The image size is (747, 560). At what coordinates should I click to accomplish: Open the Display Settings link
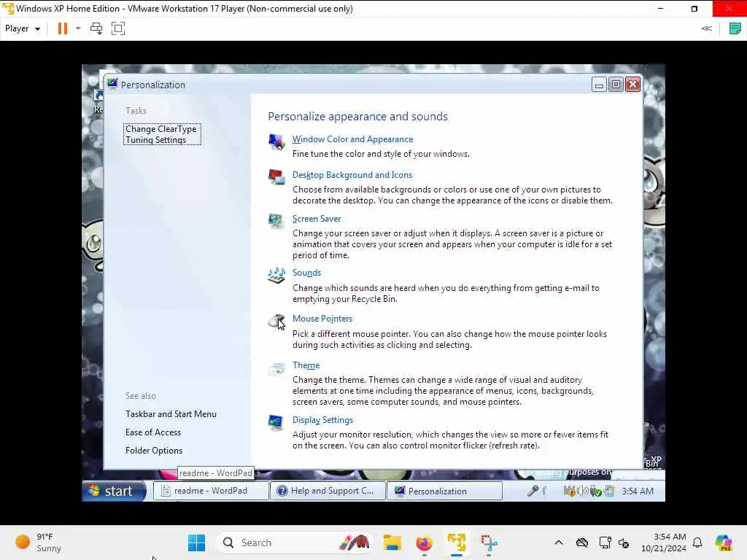point(322,420)
